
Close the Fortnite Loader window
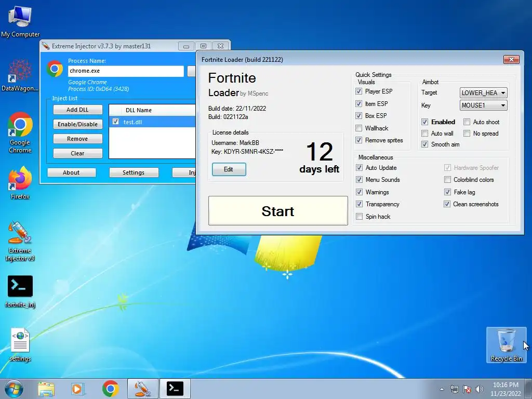[x=511, y=59]
